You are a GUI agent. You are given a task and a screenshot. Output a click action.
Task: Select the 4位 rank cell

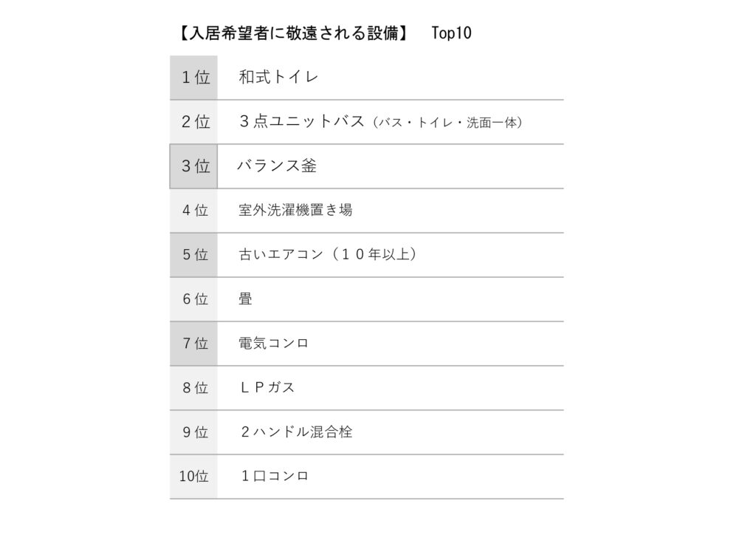[x=194, y=211]
